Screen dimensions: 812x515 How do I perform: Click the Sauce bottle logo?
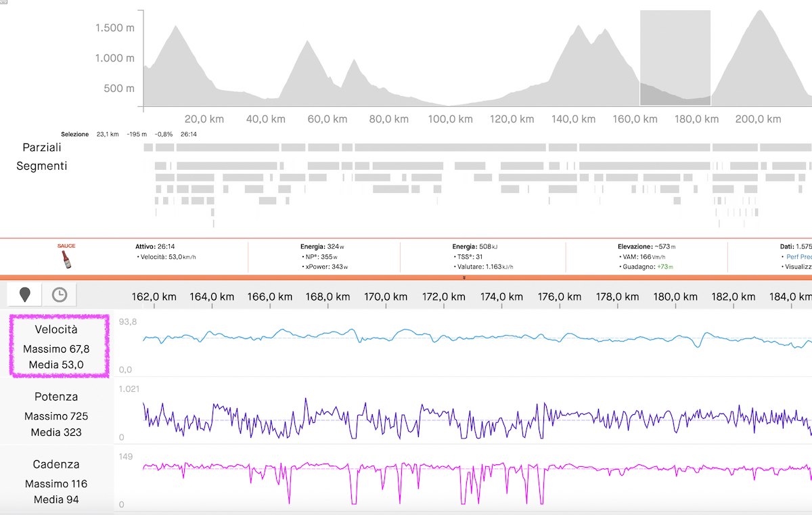66,258
